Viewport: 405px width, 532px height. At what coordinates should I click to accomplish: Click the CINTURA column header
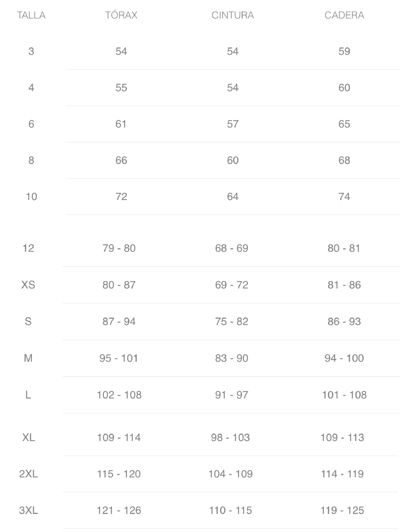[233, 15]
